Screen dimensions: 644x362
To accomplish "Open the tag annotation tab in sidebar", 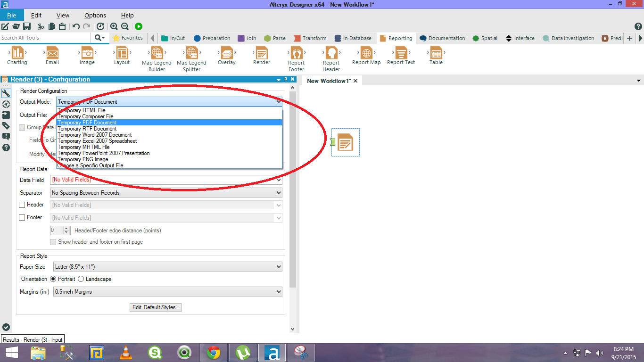I will [6, 126].
